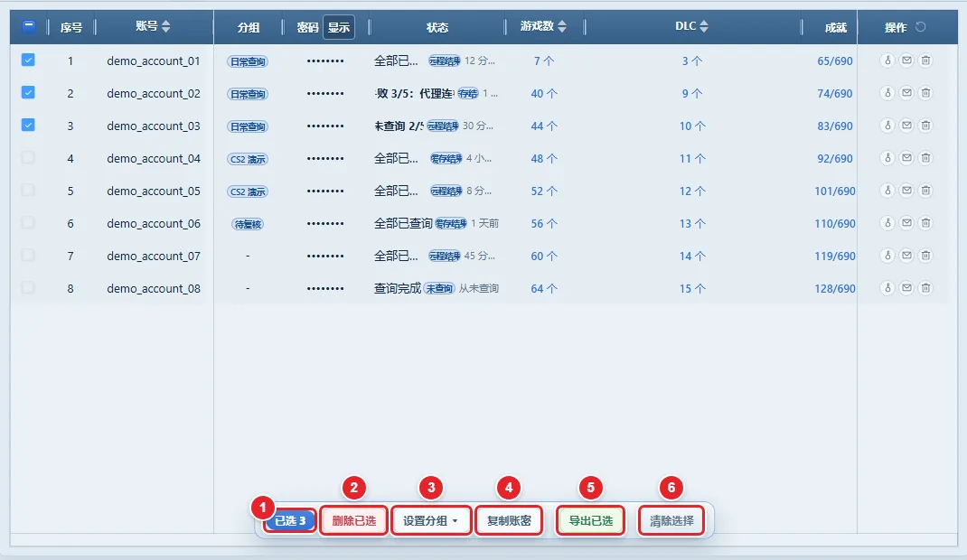Open the 15 个 DLC link for demo_account_08
The height and width of the screenshot is (560, 967).
tap(692, 289)
